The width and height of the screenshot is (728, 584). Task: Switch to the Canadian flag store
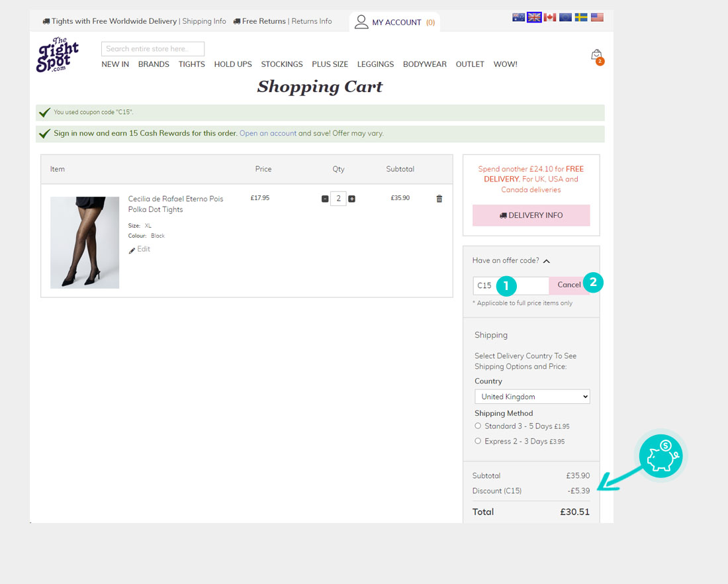point(550,18)
